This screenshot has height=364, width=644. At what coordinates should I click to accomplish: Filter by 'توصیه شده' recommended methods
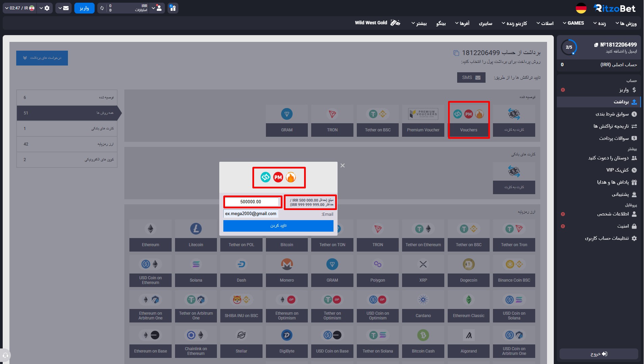click(67, 98)
